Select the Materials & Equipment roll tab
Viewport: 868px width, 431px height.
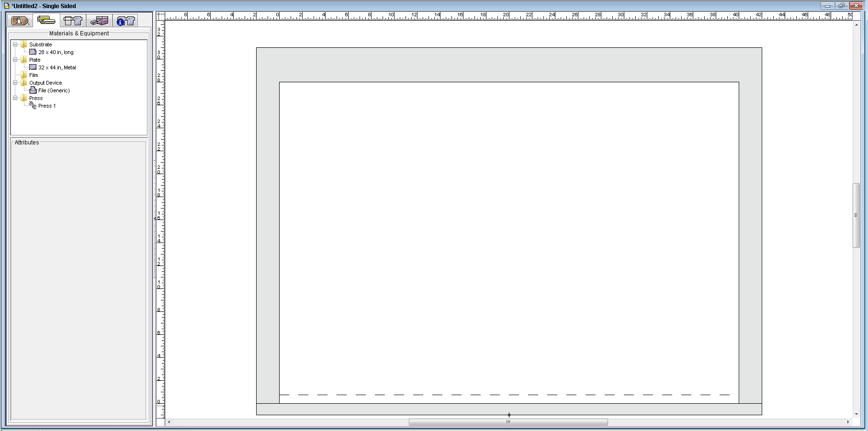pos(46,21)
